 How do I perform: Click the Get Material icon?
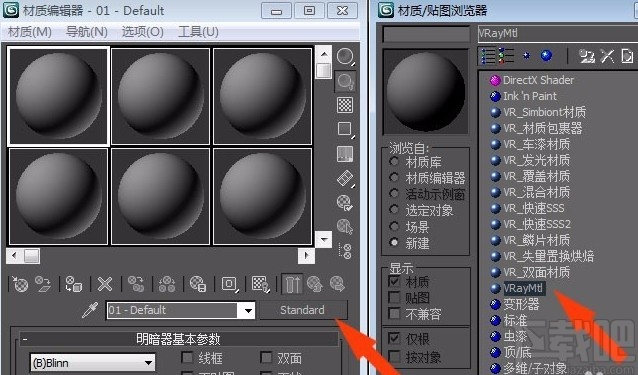click(20, 284)
